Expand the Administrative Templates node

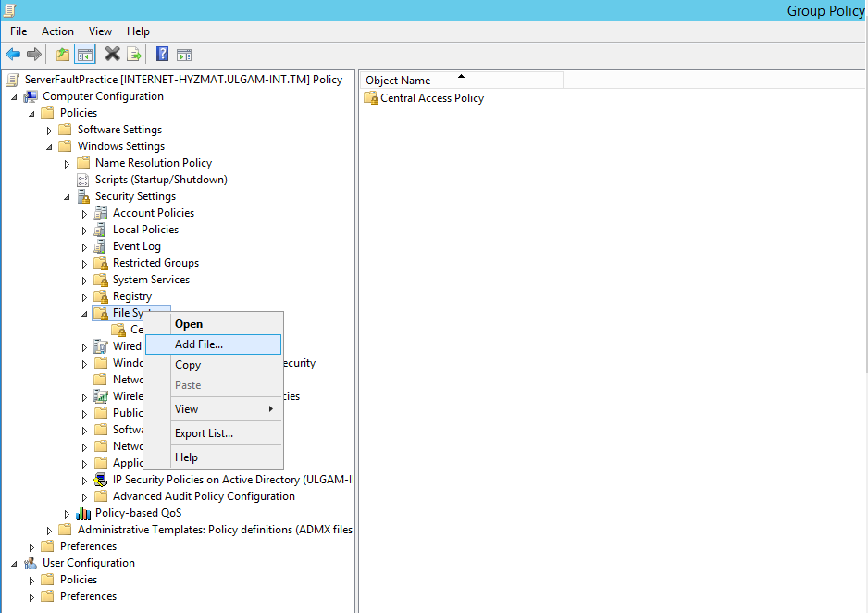point(49,531)
